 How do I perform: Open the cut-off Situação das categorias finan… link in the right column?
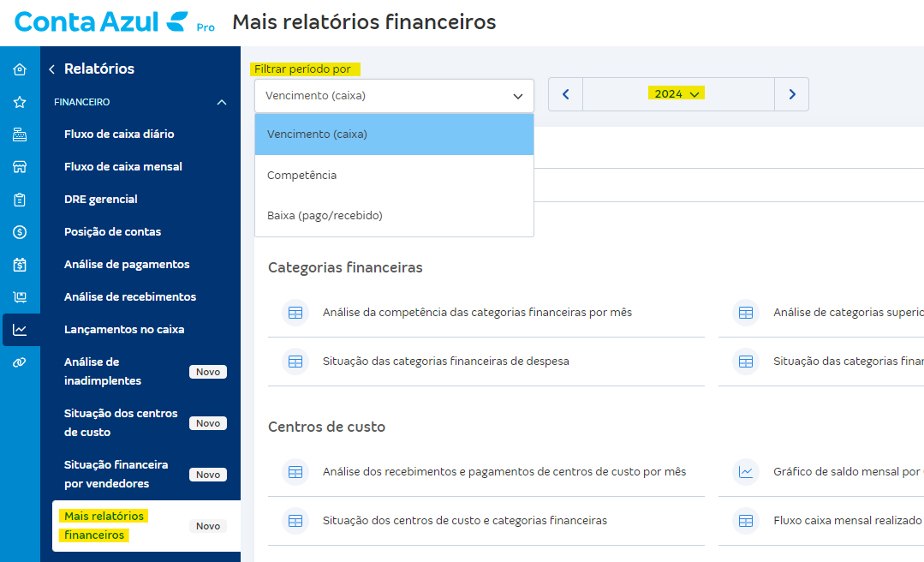coord(849,362)
